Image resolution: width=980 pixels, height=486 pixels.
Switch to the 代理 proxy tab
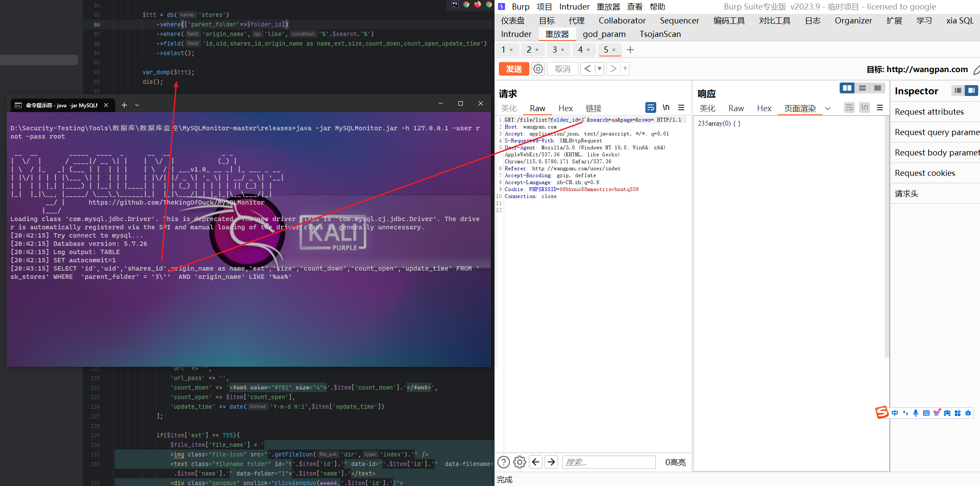tap(576, 20)
